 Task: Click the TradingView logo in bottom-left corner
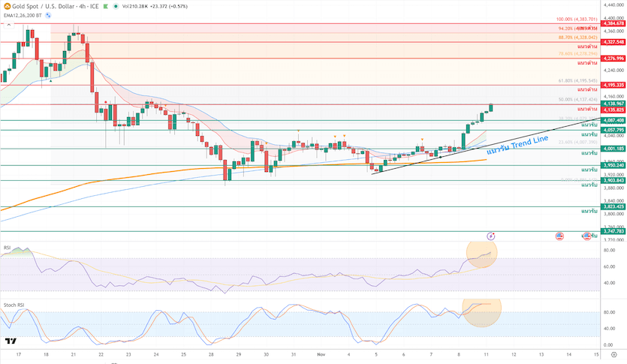coord(11,341)
